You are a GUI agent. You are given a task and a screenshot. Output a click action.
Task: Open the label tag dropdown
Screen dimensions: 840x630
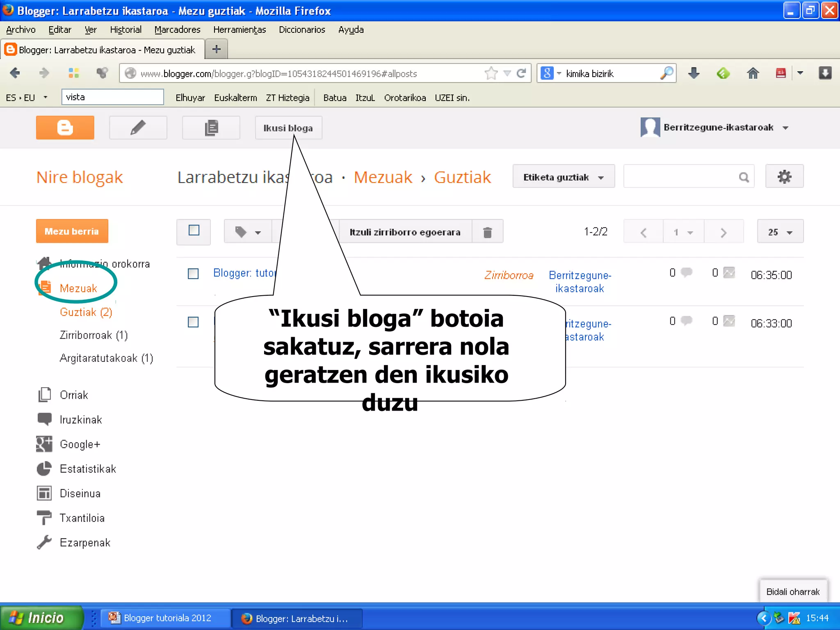point(248,232)
